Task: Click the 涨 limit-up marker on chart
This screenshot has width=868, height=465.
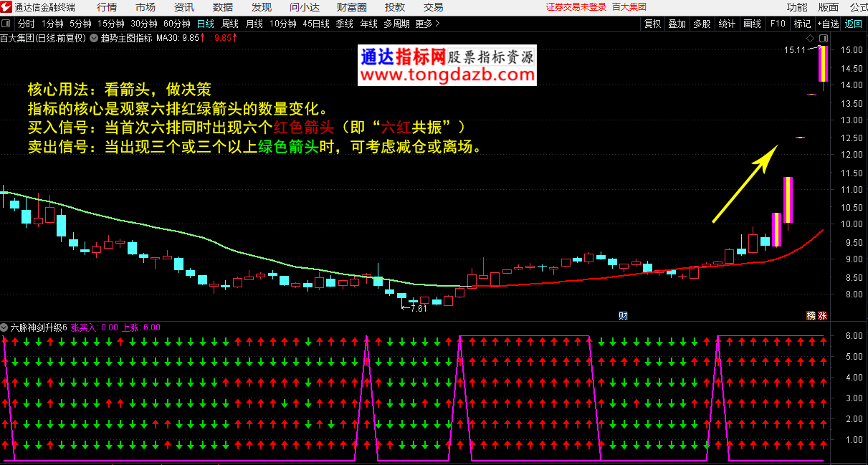Action: (822, 315)
